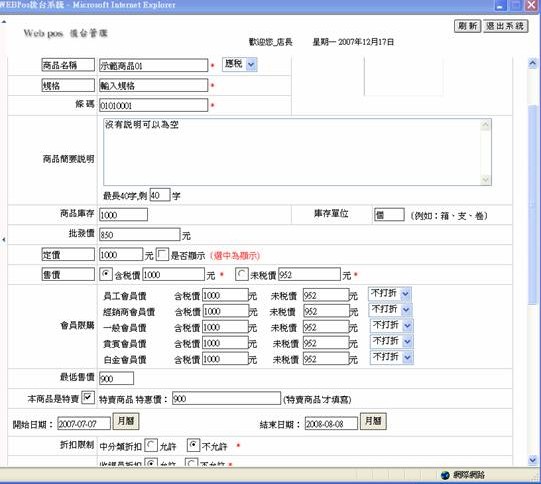Click the 商品簡要說明 description text area
Viewport: 541px width, 484px height.
tap(297, 152)
